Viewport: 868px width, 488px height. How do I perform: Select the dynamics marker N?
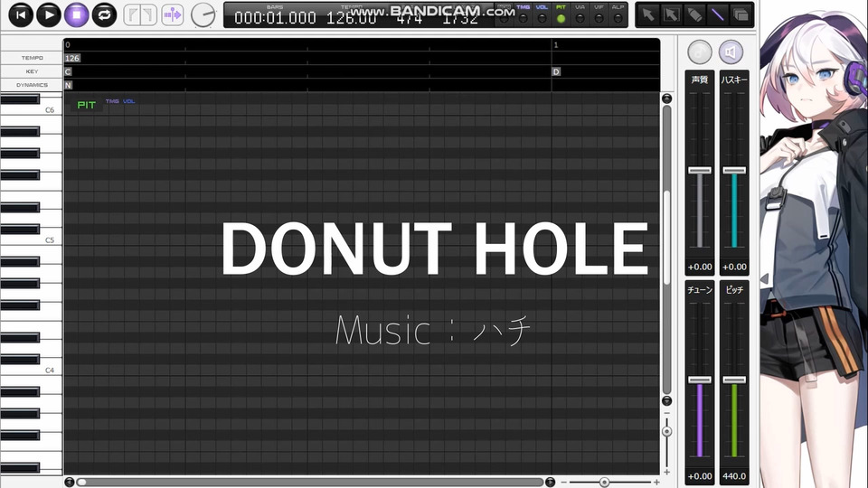click(x=68, y=85)
